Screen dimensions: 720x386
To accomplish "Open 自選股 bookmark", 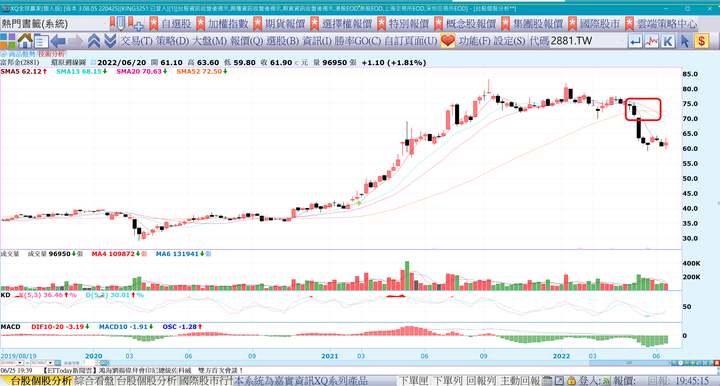I will 171,23.
